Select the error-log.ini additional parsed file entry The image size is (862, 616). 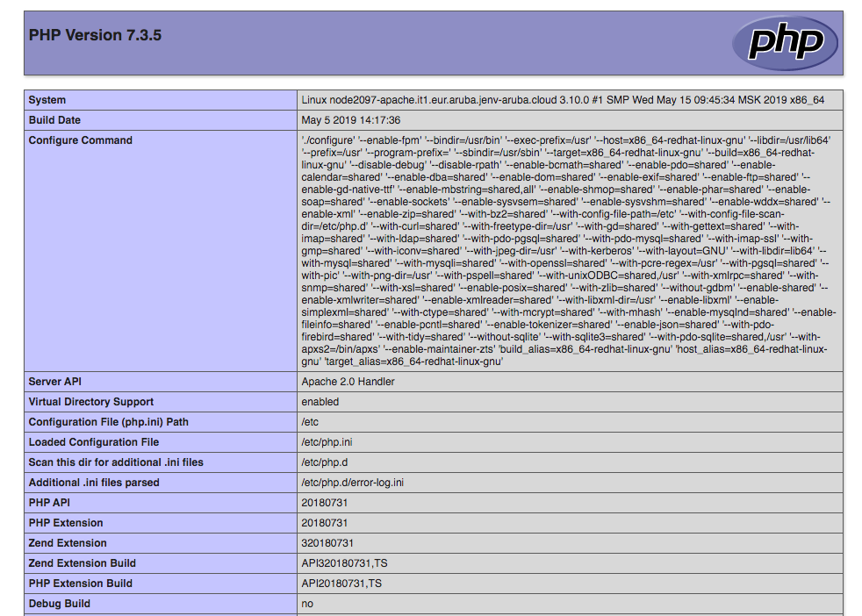356,482
